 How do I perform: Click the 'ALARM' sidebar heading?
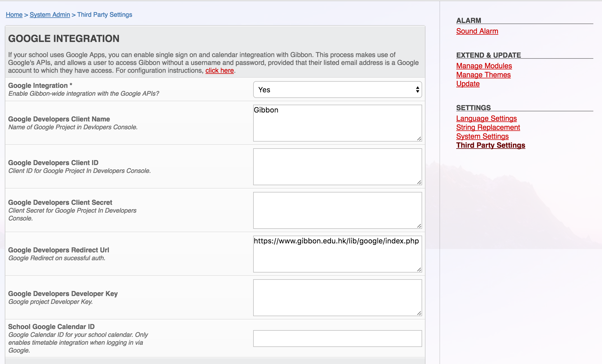[x=469, y=20]
